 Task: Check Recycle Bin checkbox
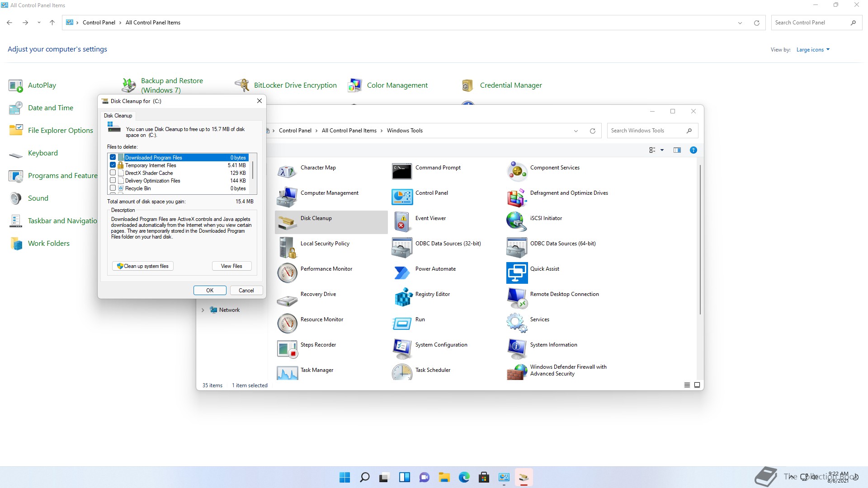[x=113, y=188]
